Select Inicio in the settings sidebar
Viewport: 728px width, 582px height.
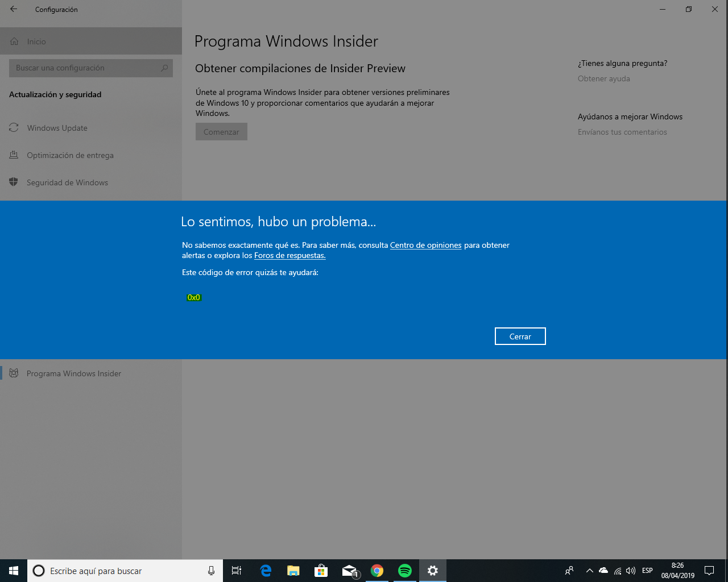pyautogui.click(x=91, y=41)
